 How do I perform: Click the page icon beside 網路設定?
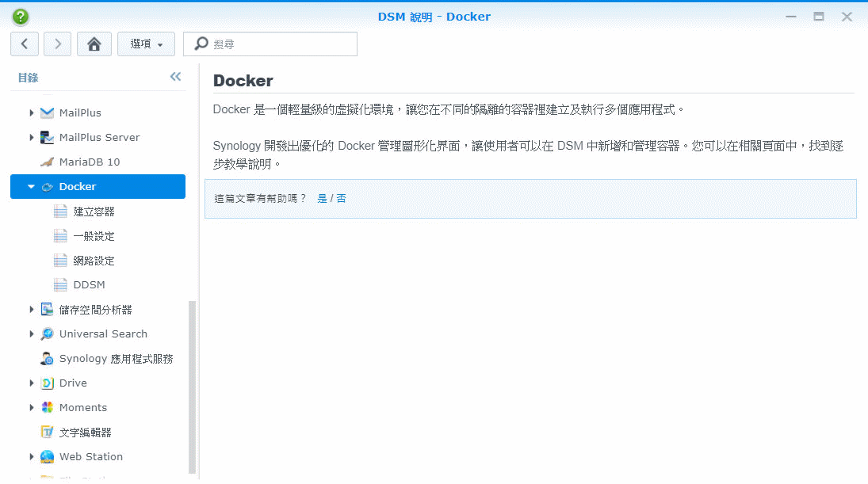60,260
